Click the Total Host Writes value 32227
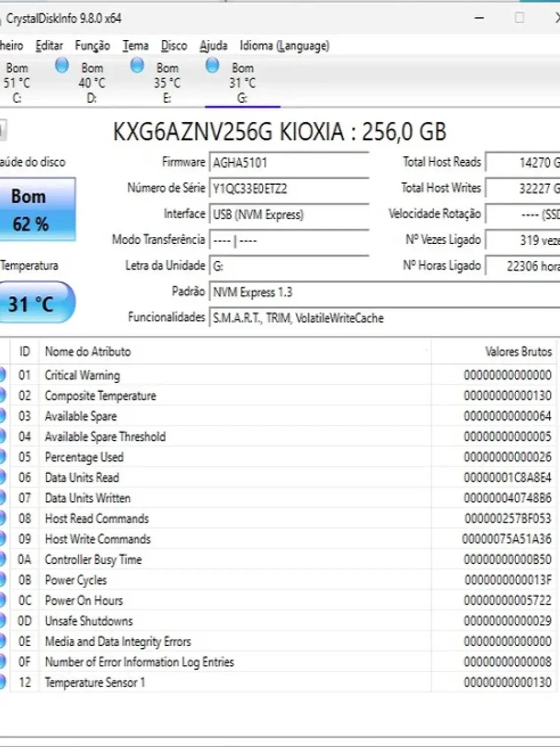The width and height of the screenshot is (560, 747). click(523, 188)
